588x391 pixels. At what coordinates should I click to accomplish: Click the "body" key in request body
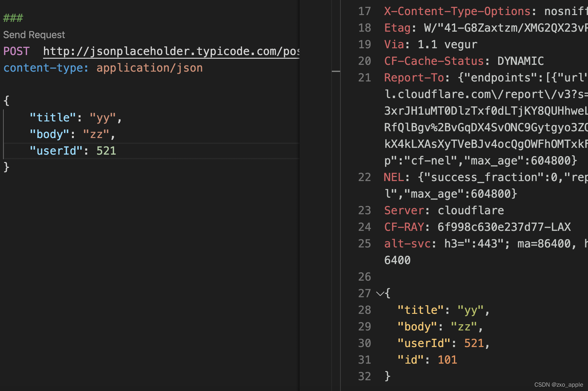(x=50, y=134)
